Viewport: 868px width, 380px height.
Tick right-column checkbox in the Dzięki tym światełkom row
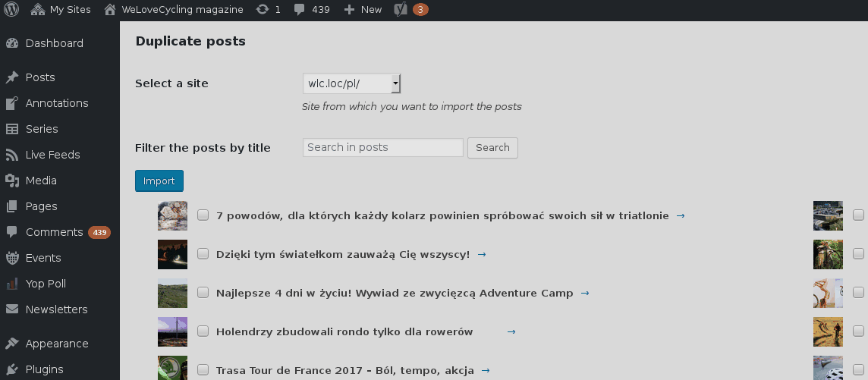pos(859,254)
